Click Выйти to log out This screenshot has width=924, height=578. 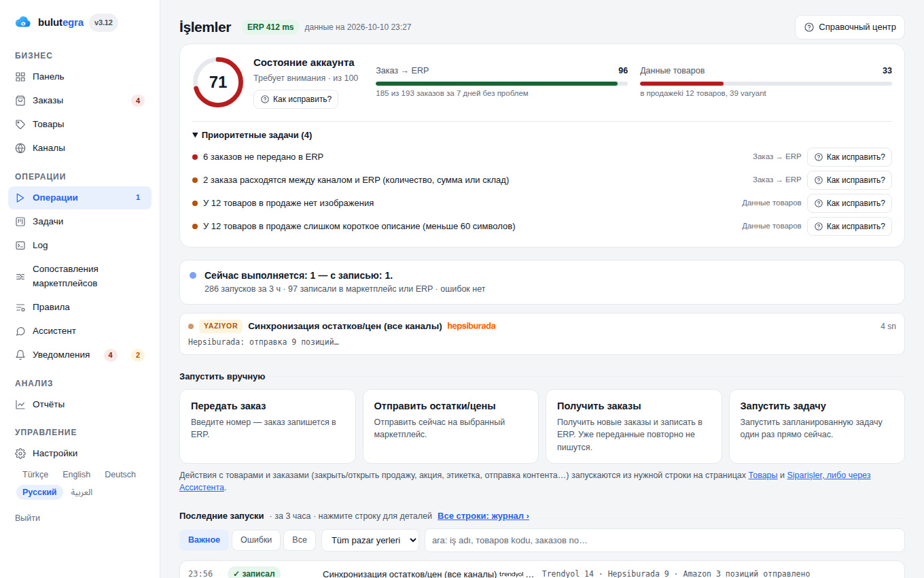(27, 518)
